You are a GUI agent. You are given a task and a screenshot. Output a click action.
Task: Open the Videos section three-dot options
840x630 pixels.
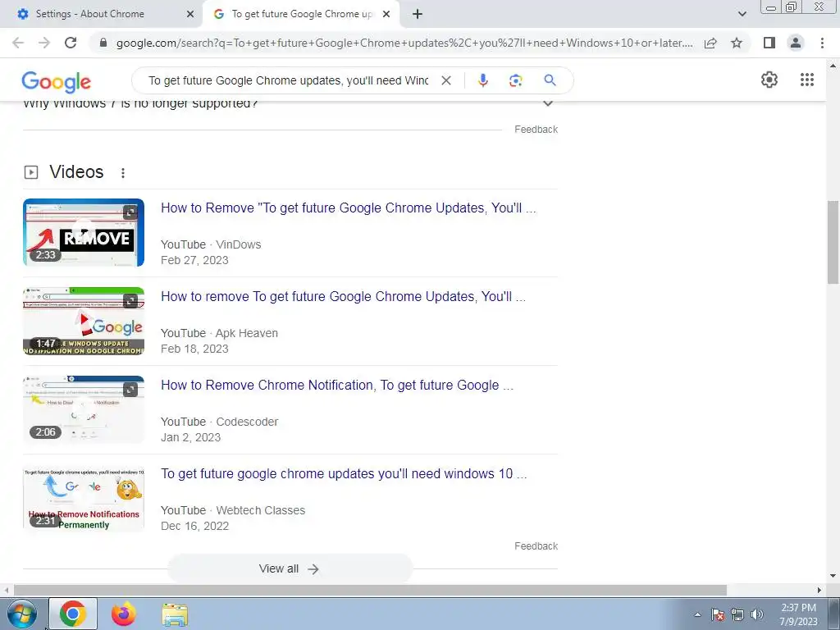pyautogui.click(x=123, y=172)
